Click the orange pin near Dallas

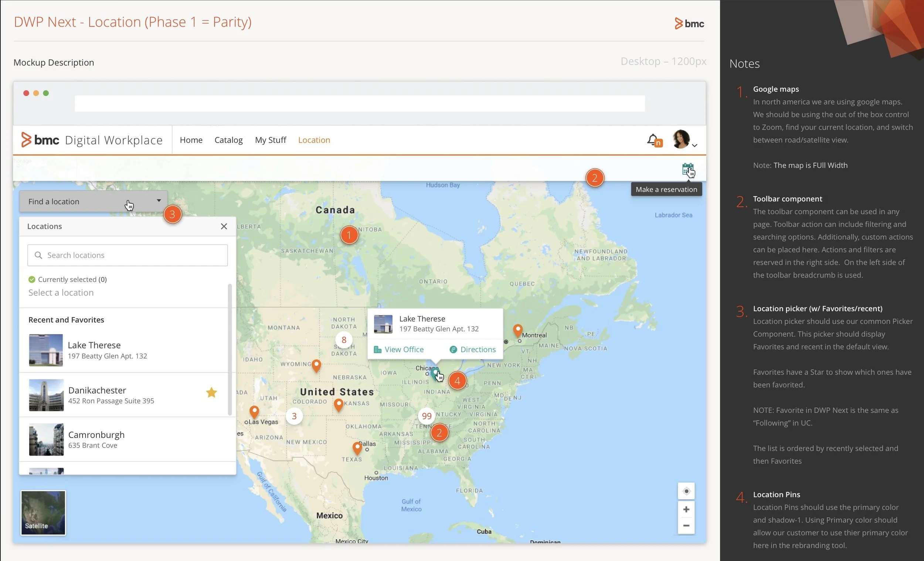[x=357, y=447]
